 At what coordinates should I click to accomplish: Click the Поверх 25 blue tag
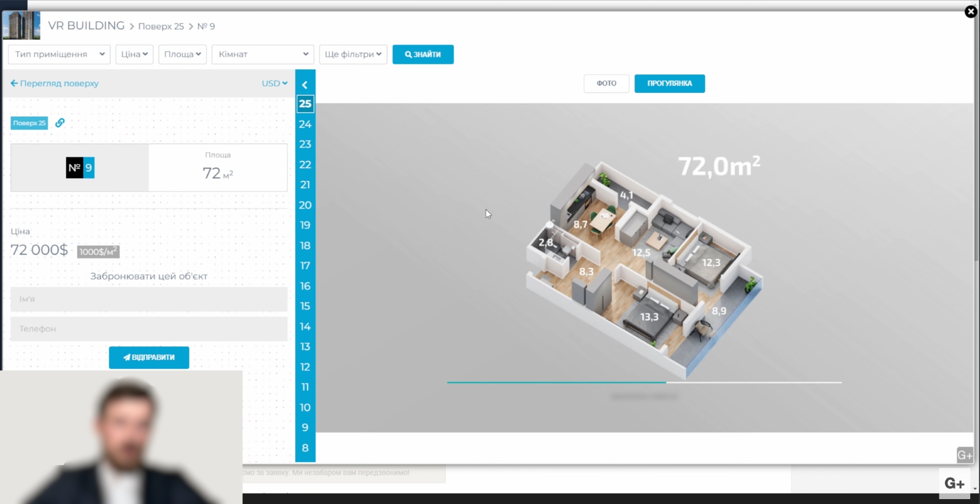[x=29, y=123]
